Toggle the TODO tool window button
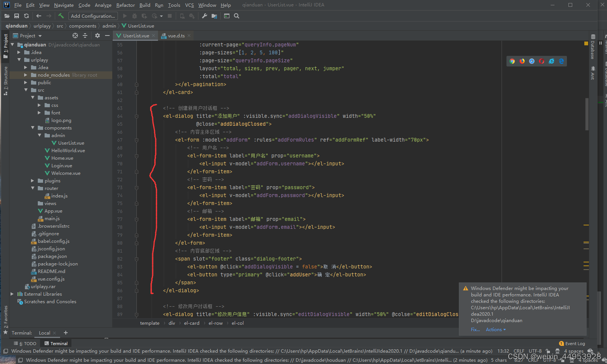 (25, 344)
